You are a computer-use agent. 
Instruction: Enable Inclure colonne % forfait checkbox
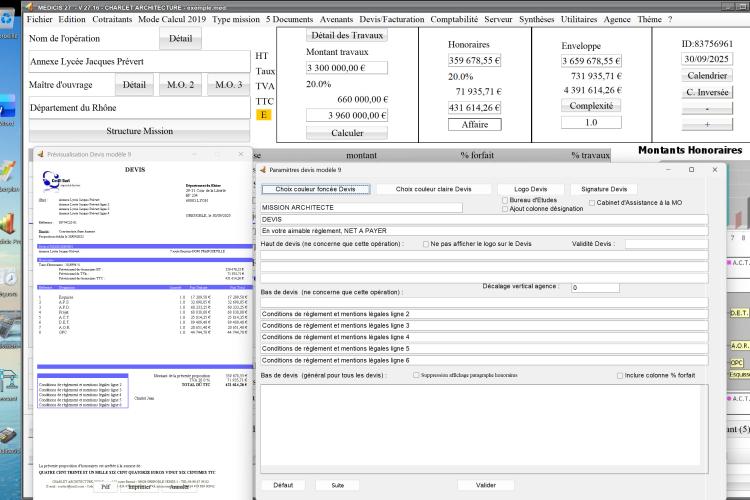click(x=620, y=376)
